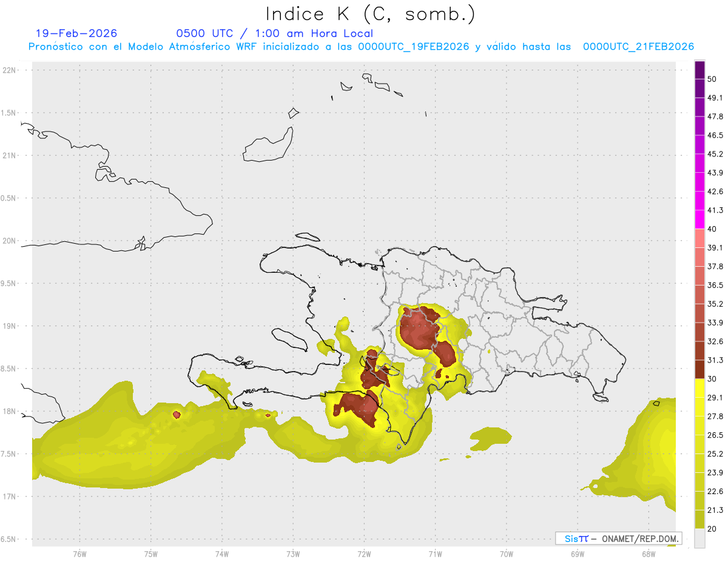Select the colorbar value '36.5'
Viewport: 728px width, 562px height.
point(715,286)
